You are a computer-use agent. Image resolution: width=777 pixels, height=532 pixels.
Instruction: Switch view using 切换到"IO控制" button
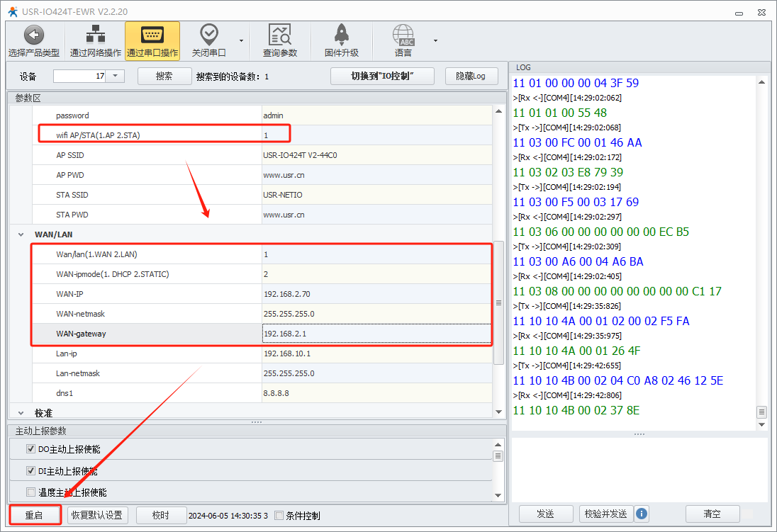(382, 76)
